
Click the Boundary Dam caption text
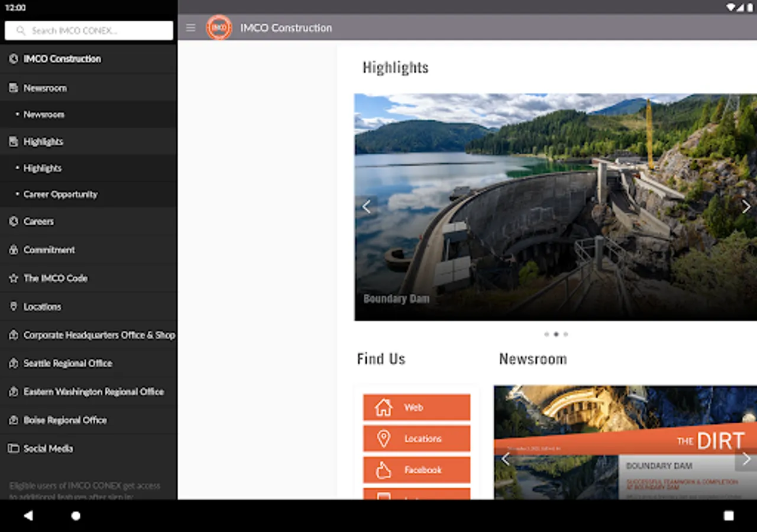point(396,299)
